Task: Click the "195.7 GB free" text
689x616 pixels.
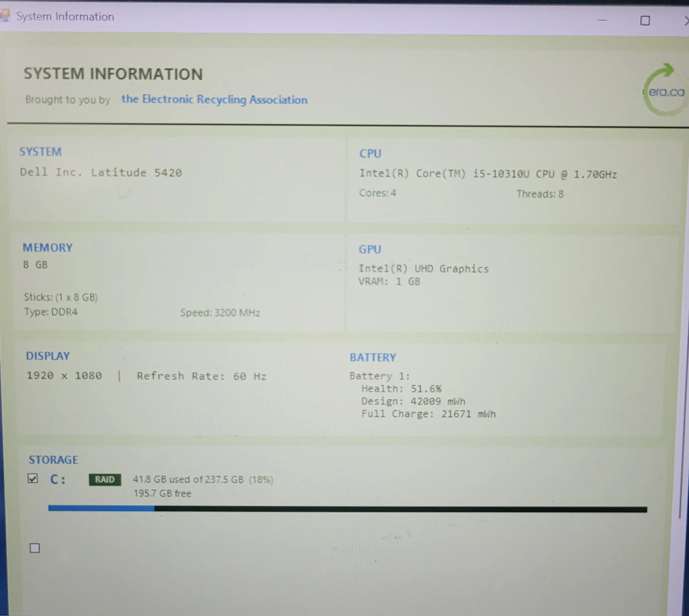Action: pyautogui.click(x=162, y=493)
